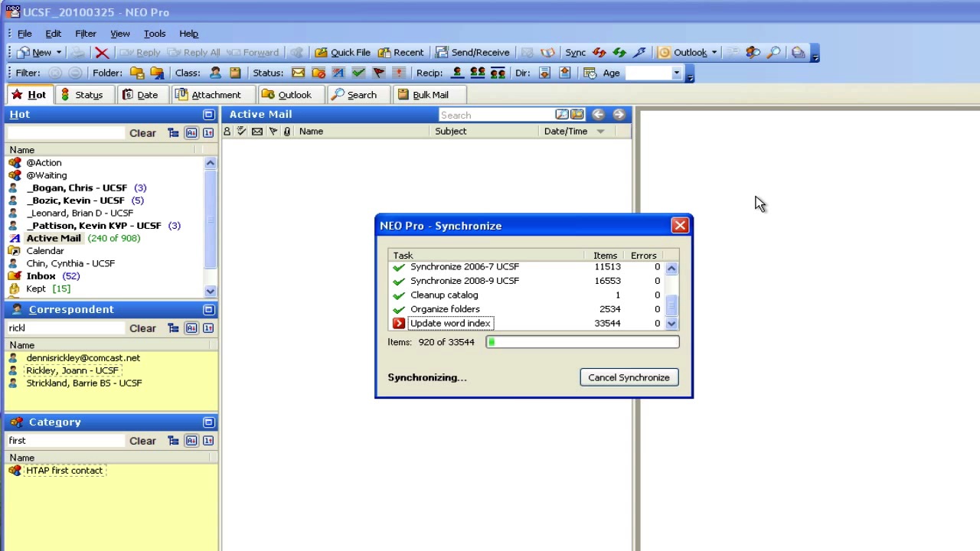980x551 pixels.
Task: Open the Outlook toolbar dropdown
Action: tap(714, 53)
